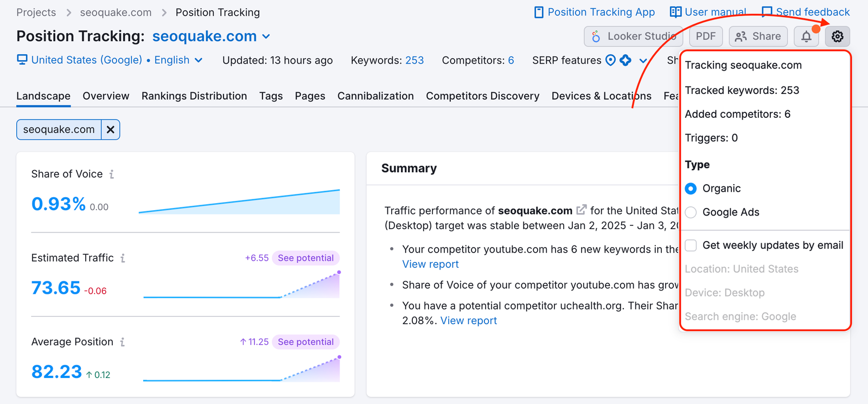
Task: Click the Looker Studio logo icon
Action: click(596, 36)
